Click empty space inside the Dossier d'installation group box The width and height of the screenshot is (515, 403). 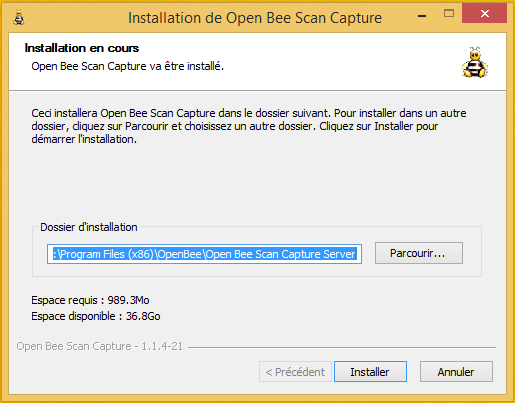(257, 270)
